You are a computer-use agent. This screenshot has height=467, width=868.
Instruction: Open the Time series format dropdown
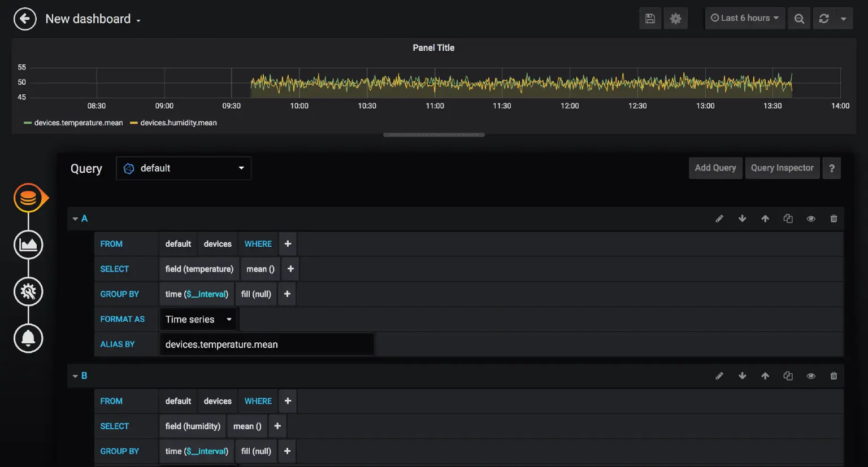(198, 320)
